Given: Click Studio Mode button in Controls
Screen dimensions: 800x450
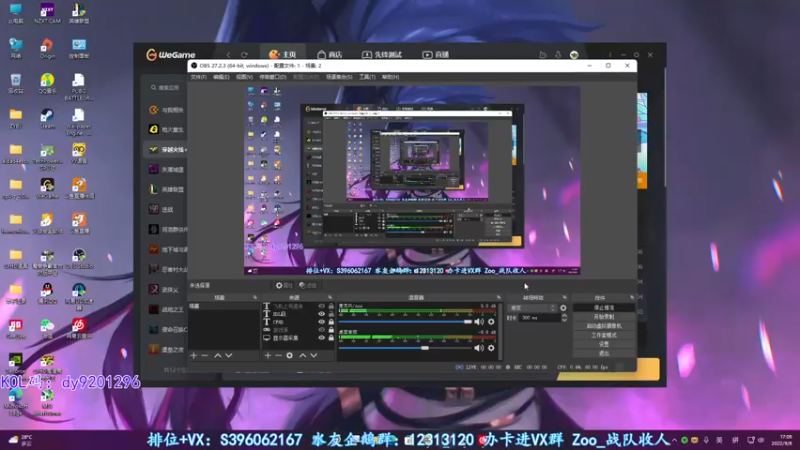Looking at the screenshot, I should (604, 335).
